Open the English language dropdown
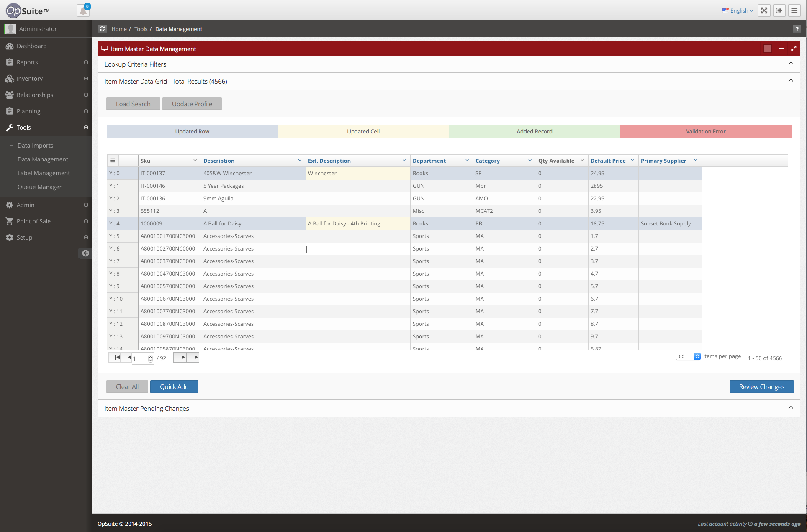The width and height of the screenshot is (807, 532). point(738,10)
